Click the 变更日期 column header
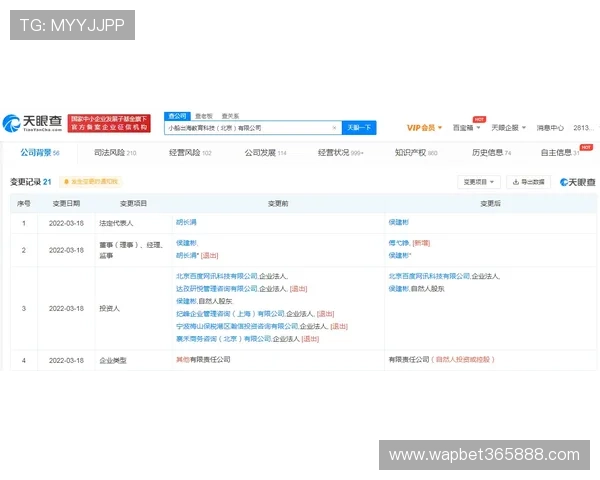This screenshot has width=600, height=480. pyautogui.click(x=66, y=204)
